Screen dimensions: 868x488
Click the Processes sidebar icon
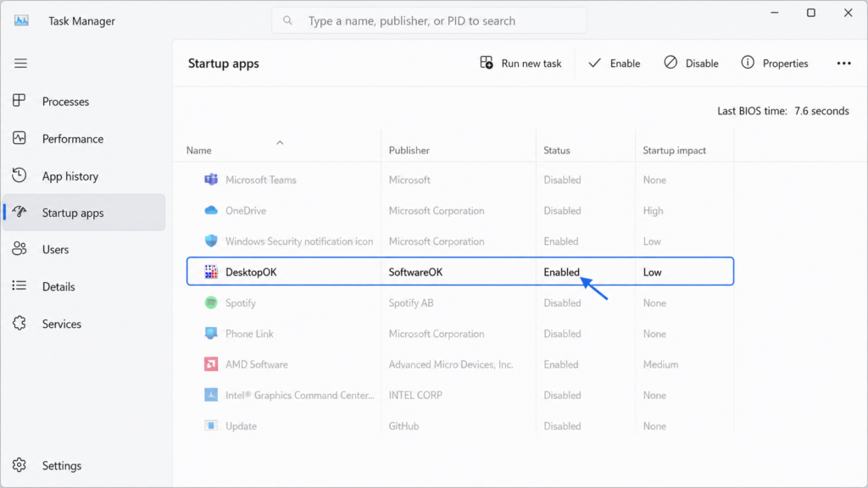click(x=19, y=101)
